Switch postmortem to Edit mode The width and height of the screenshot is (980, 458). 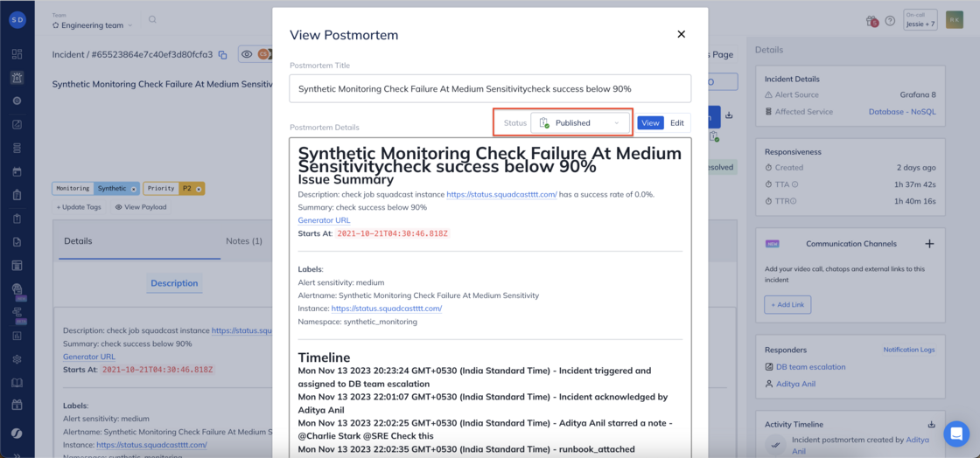point(677,123)
